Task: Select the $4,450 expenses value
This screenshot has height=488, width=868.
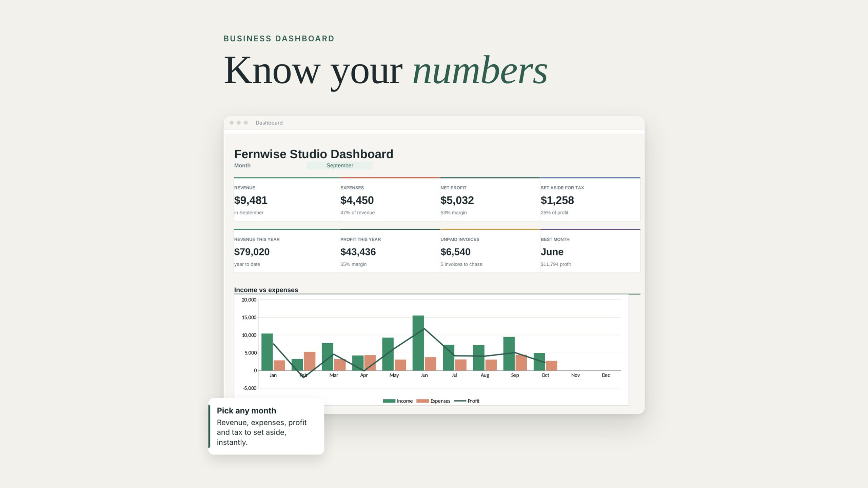Action: (x=357, y=200)
